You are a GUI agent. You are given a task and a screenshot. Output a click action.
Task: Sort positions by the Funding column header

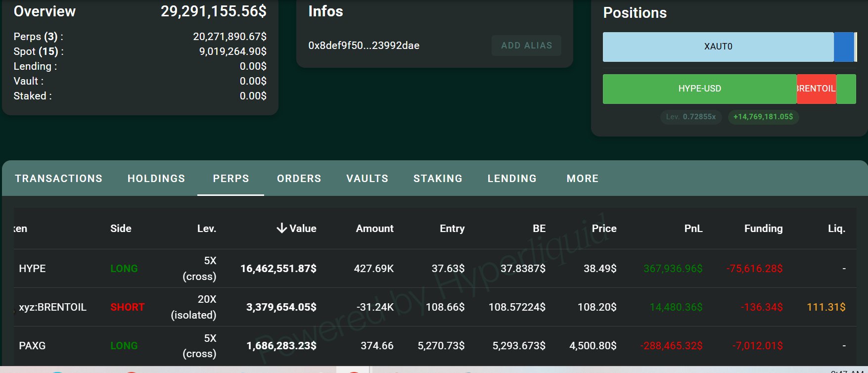(763, 229)
